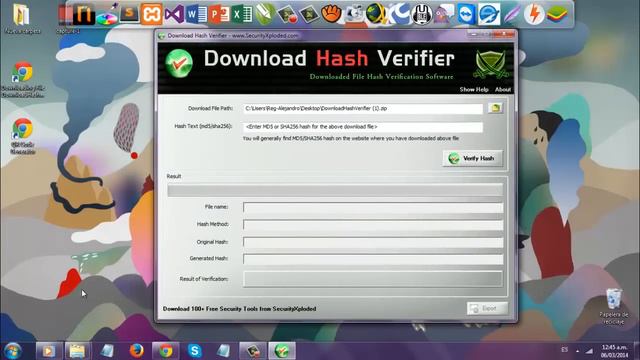Open Show Help in the header
This screenshot has width=640, height=360.
pyautogui.click(x=474, y=89)
